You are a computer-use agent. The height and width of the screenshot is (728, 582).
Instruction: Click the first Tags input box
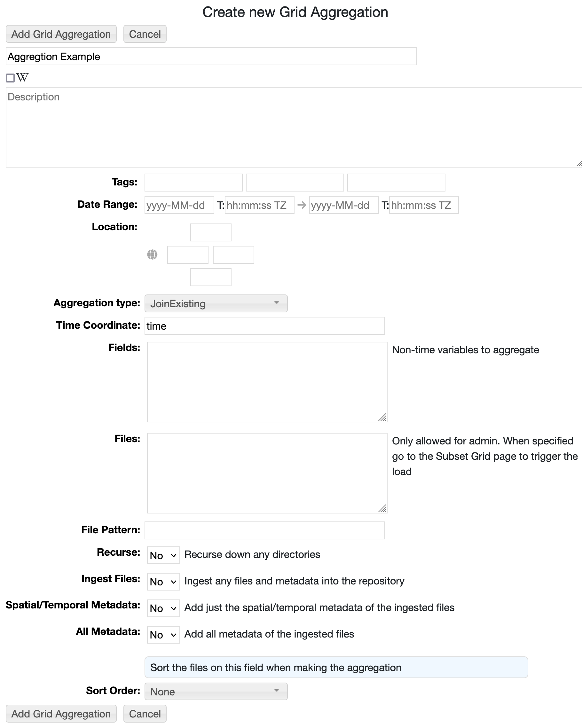(193, 183)
